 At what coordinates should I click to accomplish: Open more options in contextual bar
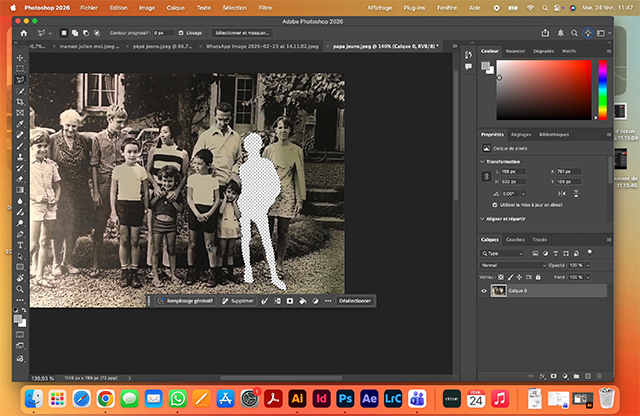click(328, 301)
